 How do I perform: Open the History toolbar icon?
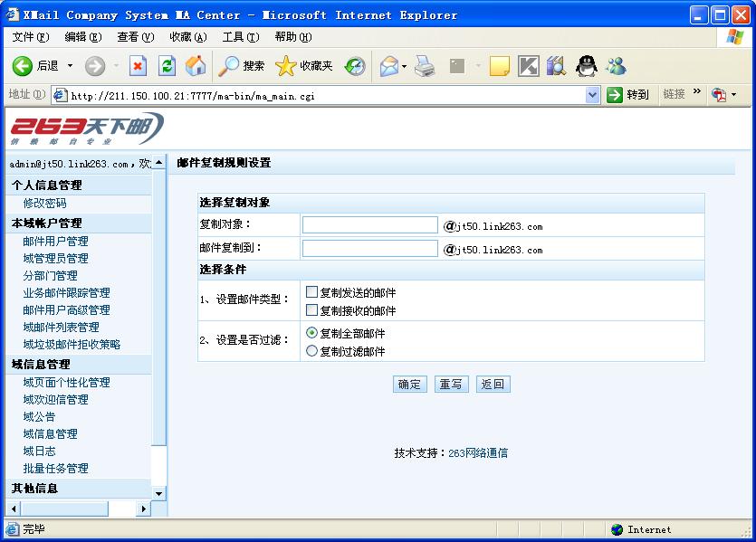click(354, 66)
